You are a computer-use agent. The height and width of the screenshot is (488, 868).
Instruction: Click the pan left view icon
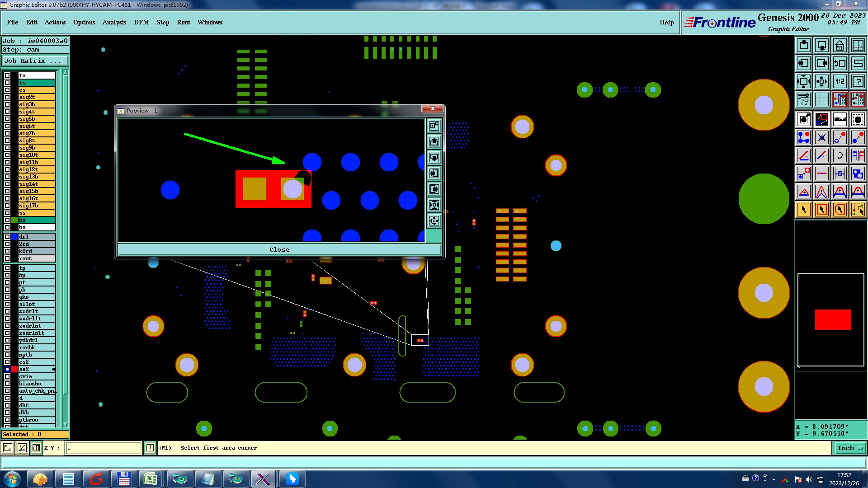pyautogui.click(x=804, y=63)
